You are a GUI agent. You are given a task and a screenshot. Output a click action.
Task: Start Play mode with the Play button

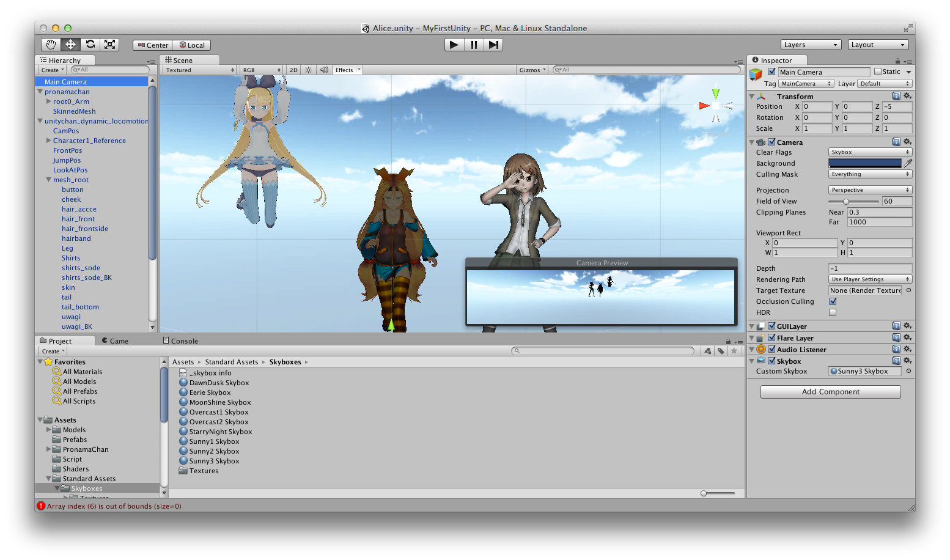[454, 45]
